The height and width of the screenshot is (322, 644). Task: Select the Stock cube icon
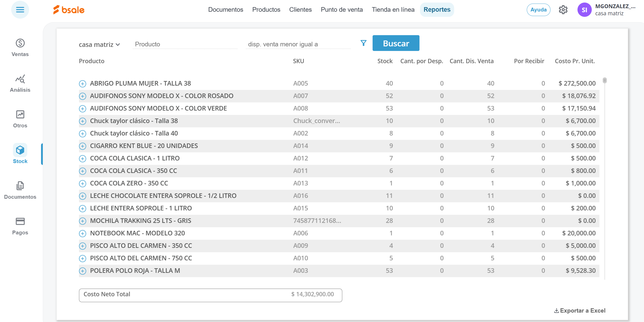coord(20,150)
